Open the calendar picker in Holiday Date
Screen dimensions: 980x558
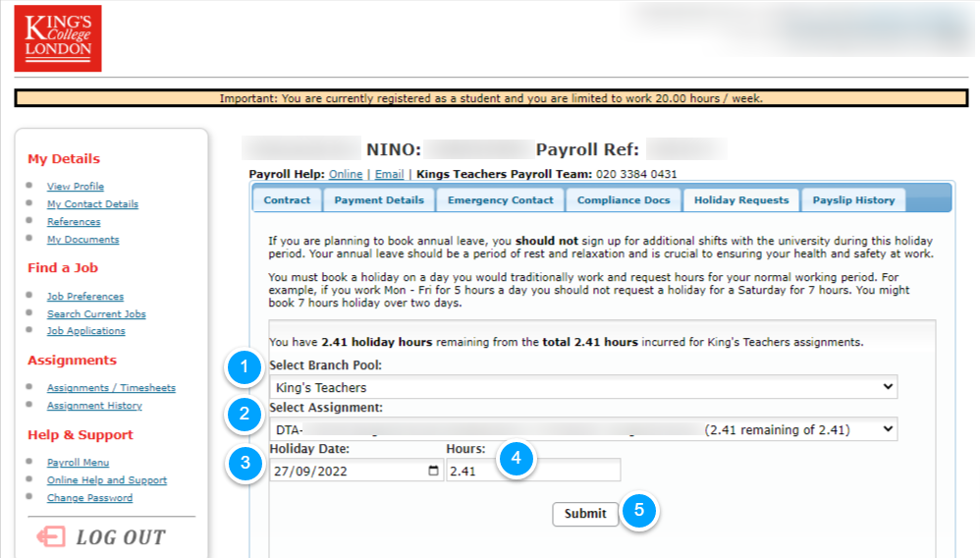coord(433,471)
